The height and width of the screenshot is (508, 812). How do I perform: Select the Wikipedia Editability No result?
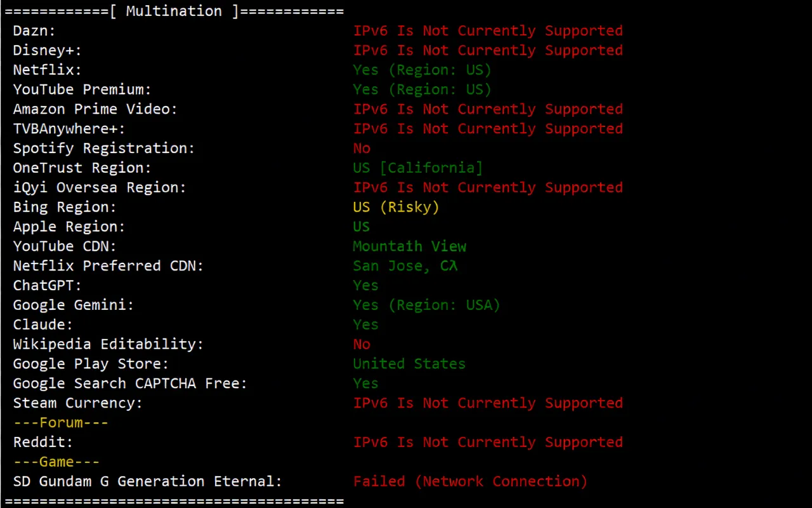[x=361, y=344]
